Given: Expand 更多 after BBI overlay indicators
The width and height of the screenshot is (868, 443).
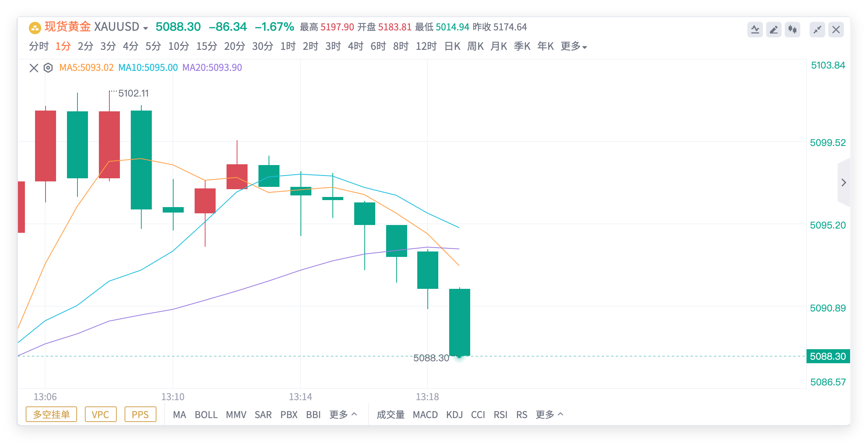Looking at the screenshot, I should pos(343,415).
